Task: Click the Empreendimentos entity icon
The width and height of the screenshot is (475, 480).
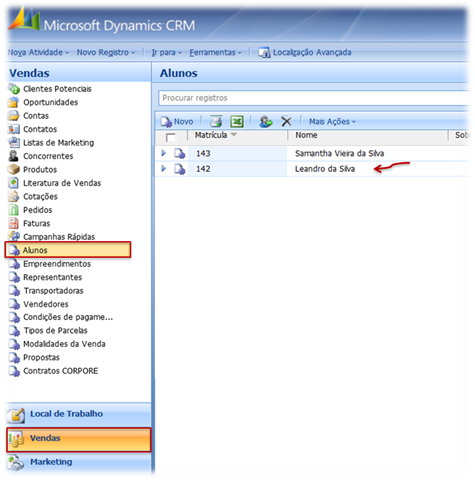Action: (14, 264)
